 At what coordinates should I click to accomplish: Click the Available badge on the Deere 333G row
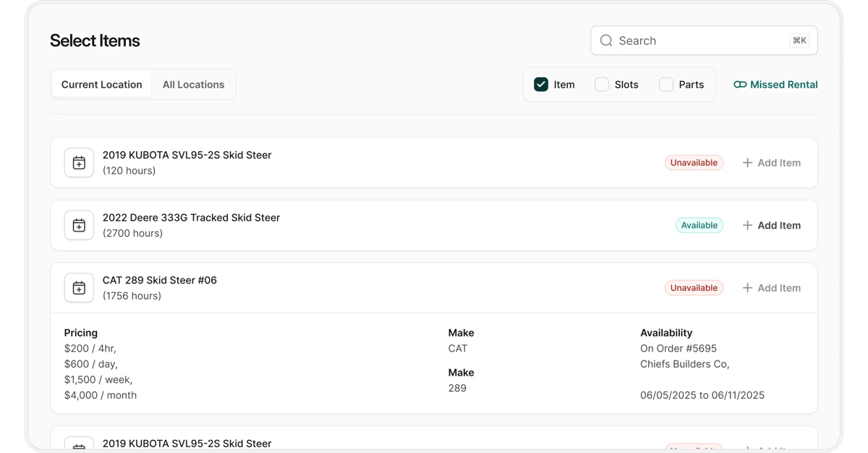699,225
